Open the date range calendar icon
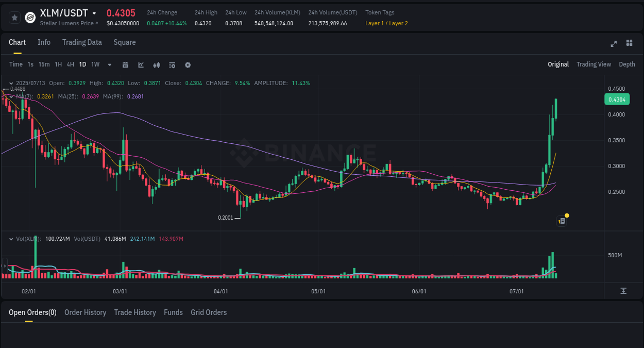 point(125,65)
